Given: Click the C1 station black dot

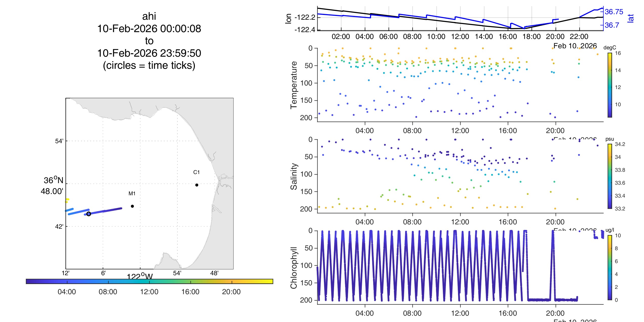Looking at the screenshot, I should (197, 185).
